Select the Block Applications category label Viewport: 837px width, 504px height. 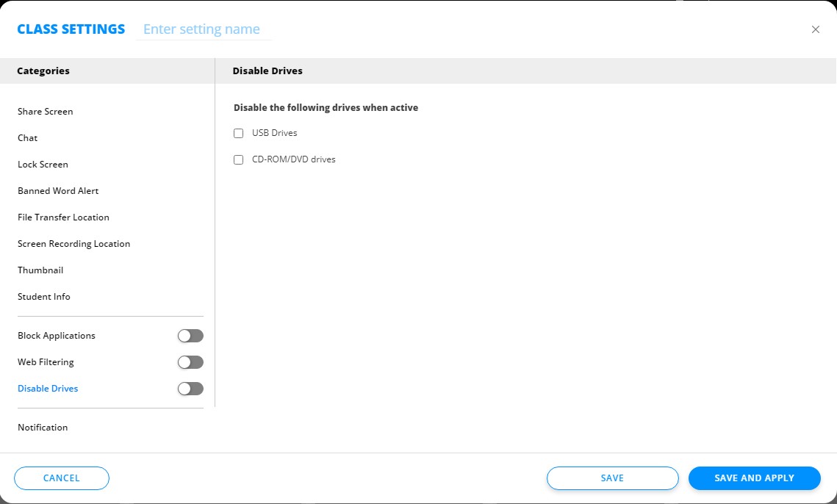click(57, 336)
